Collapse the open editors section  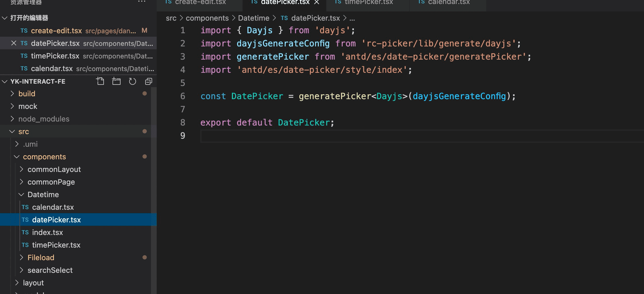5,18
